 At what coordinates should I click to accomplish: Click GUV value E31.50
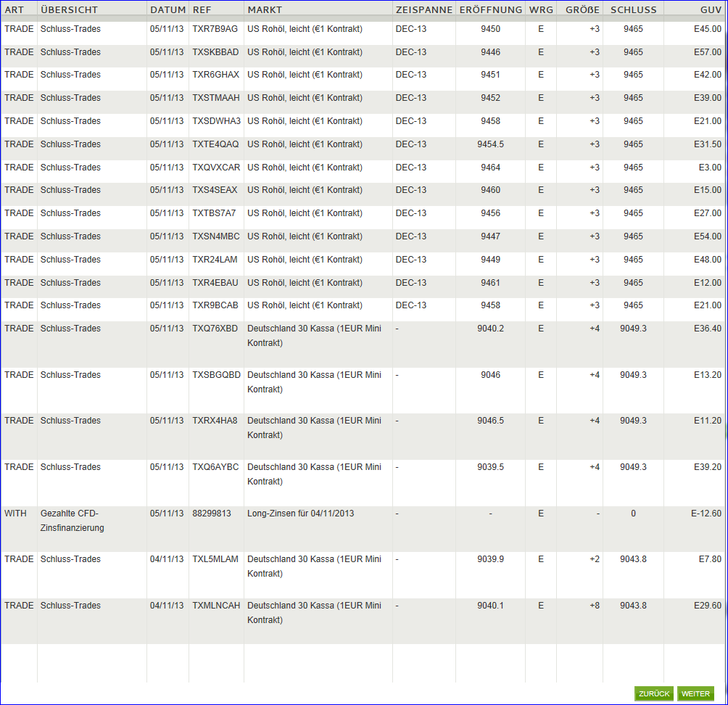(x=708, y=144)
